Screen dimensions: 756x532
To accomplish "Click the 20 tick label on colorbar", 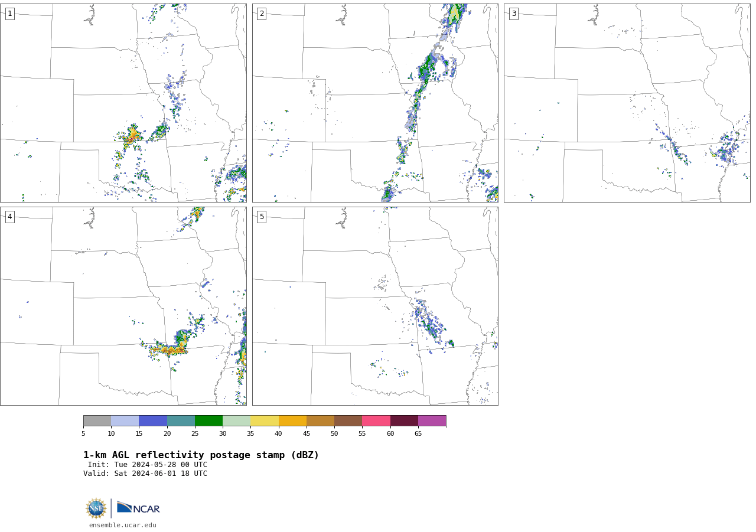I will pos(167,434).
